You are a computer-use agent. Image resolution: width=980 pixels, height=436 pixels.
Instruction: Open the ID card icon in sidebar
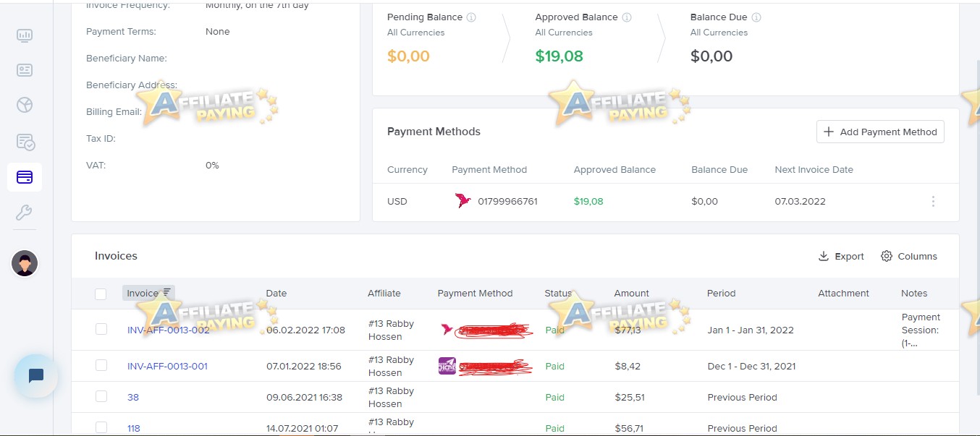pos(25,70)
